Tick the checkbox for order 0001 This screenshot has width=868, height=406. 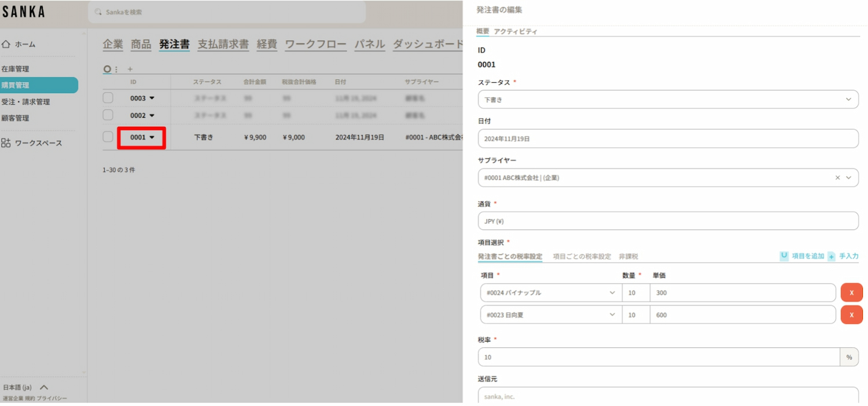click(x=108, y=137)
